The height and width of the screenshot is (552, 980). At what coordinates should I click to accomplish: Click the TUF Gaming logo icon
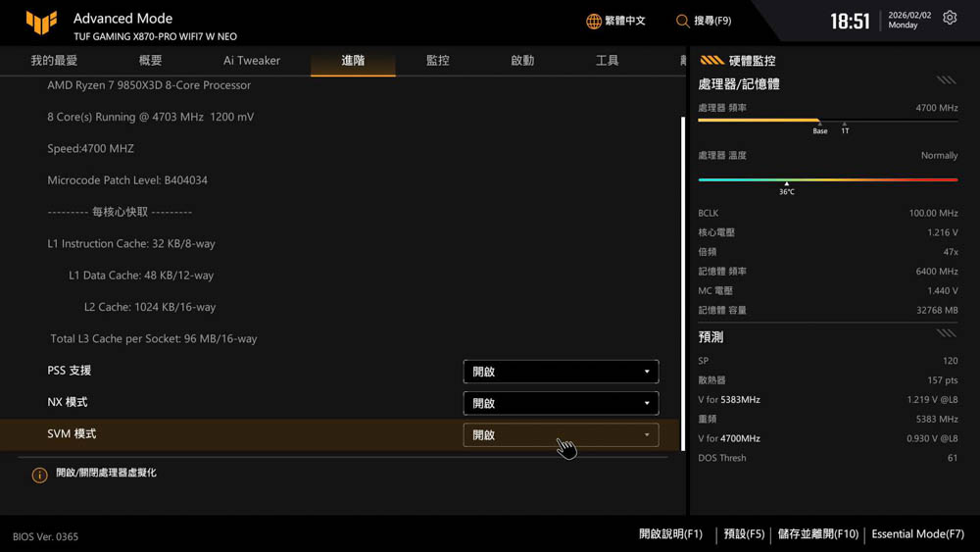(41, 23)
